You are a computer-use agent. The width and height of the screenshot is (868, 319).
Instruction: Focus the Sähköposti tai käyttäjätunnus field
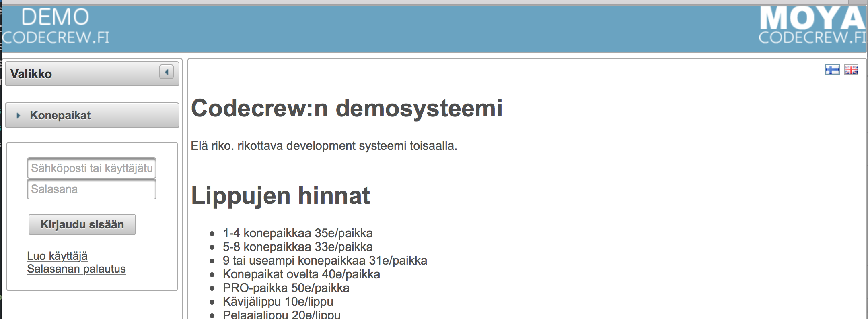pos(92,168)
